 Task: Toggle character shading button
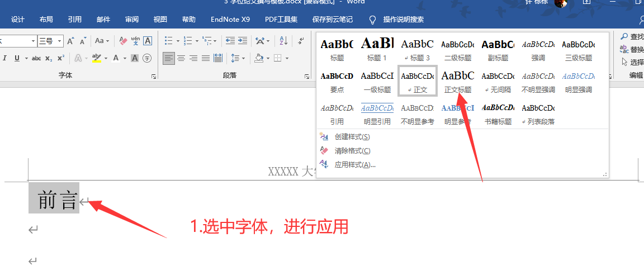click(135, 58)
